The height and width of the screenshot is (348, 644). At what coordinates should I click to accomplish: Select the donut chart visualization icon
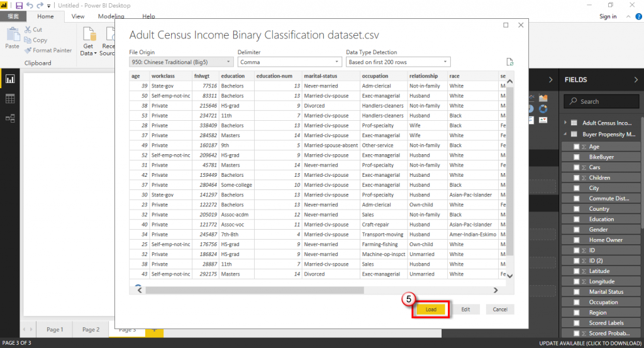(543, 109)
